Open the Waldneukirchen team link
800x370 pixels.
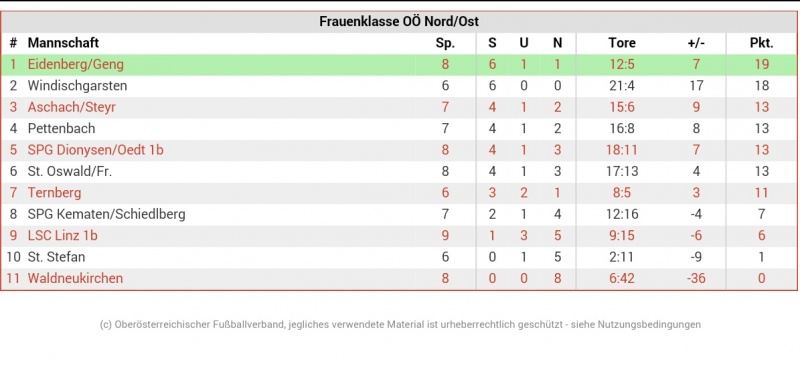[x=76, y=278]
